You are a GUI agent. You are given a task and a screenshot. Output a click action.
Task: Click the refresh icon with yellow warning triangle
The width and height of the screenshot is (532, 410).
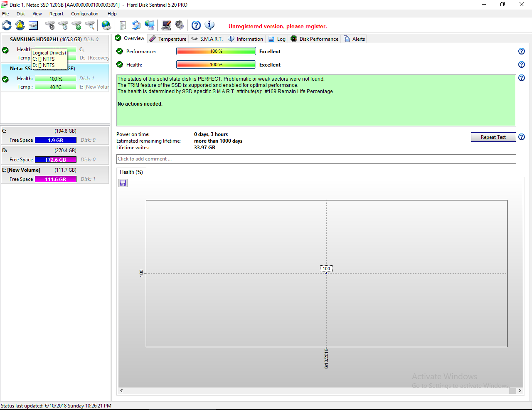click(20, 25)
